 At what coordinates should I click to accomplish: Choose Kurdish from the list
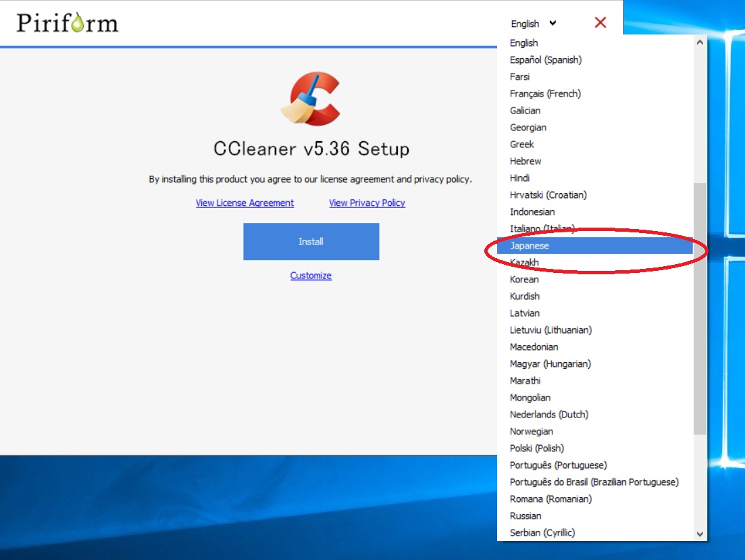coord(595,296)
